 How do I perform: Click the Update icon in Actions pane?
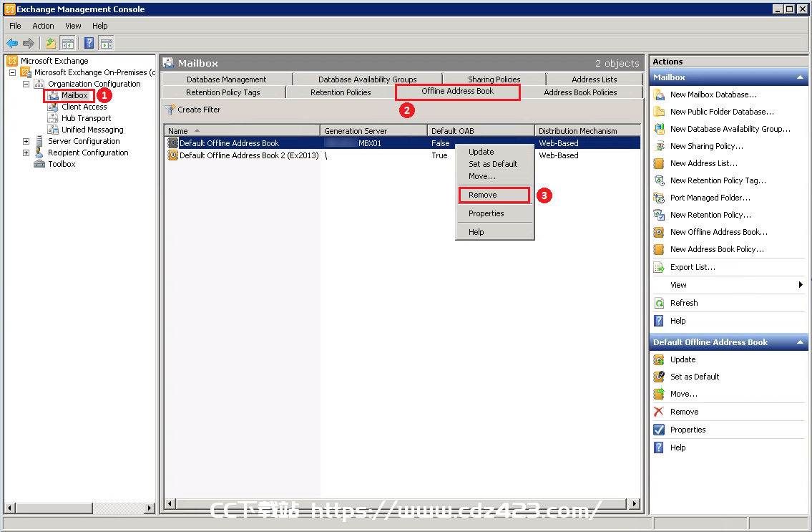tap(659, 359)
